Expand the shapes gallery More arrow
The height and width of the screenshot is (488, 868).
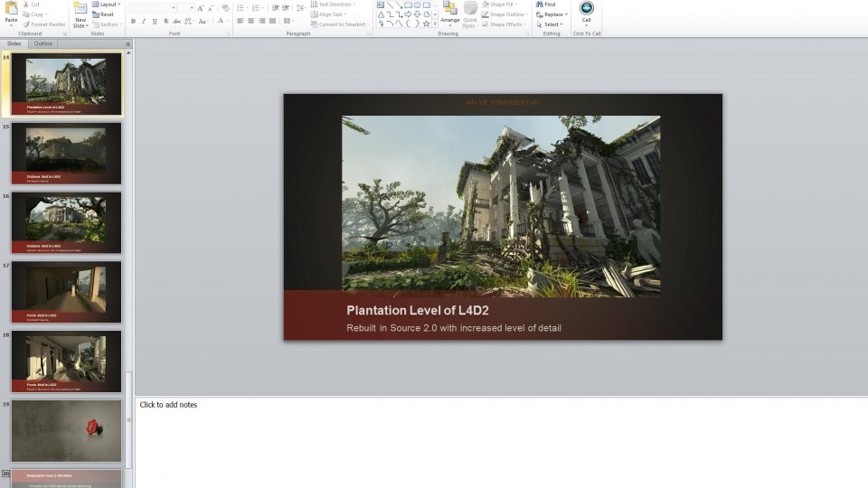click(435, 23)
